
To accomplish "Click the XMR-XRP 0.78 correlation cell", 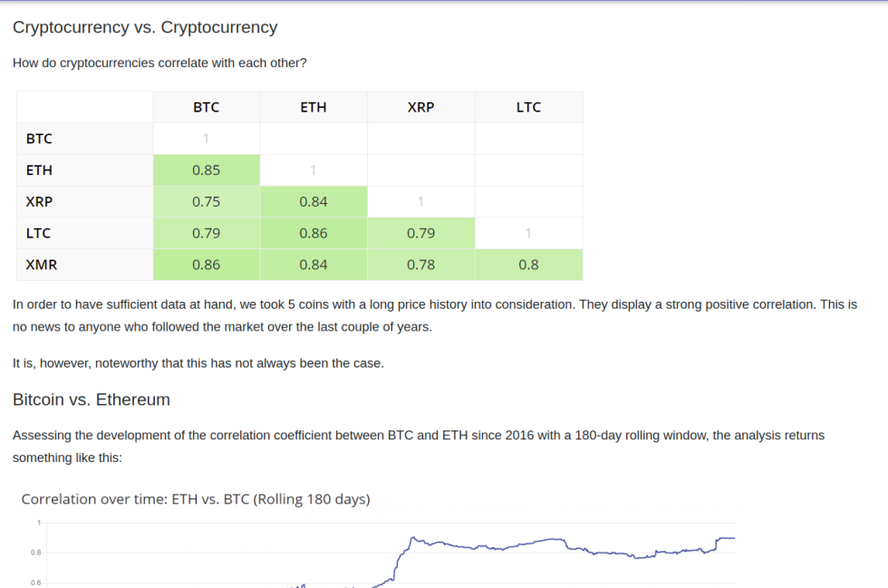I will 420,265.
